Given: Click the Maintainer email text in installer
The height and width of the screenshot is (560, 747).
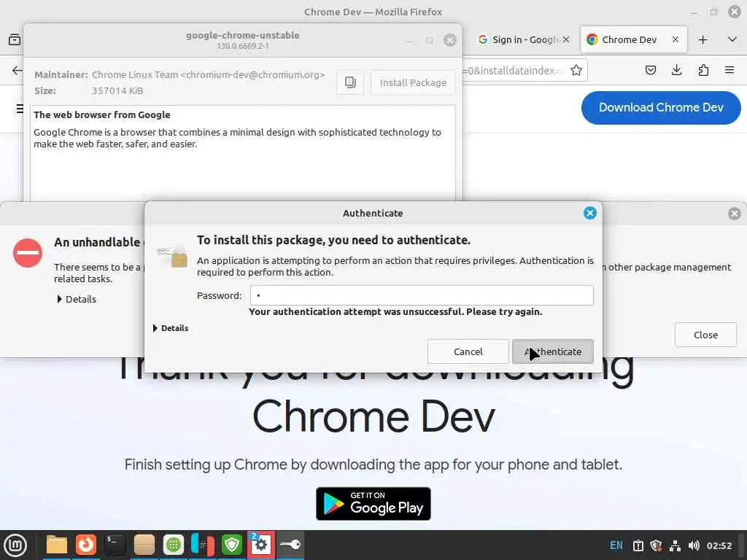Looking at the screenshot, I should tap(208, 75).
